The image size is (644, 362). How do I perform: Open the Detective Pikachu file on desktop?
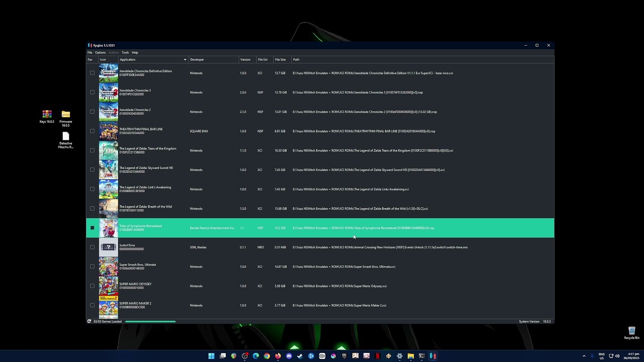coord(65,140)
